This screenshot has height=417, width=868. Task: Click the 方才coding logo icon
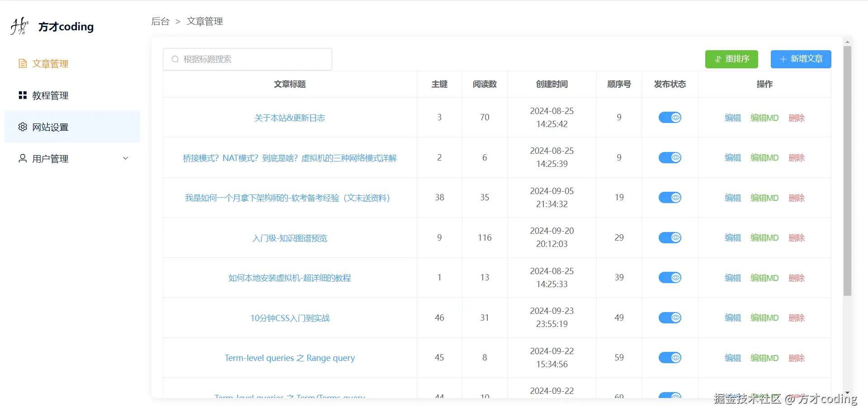tap(19, 26)
